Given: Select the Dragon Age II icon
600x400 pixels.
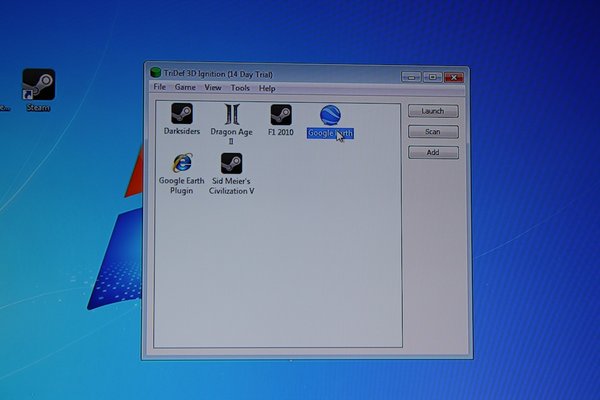Looking at the screenshot, I should click(232, 114).
